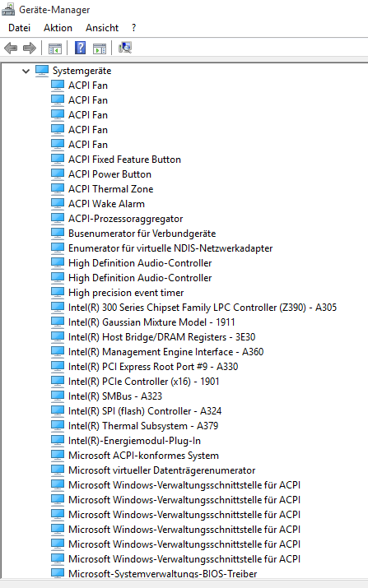Select Enumerator für virtuelle NDIS-Netzwerkadapter

tap(170, 248)
